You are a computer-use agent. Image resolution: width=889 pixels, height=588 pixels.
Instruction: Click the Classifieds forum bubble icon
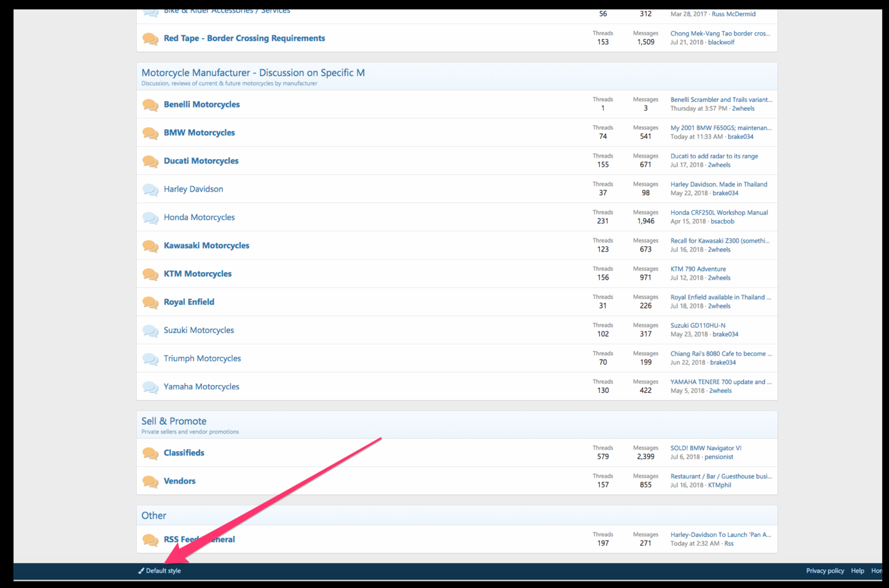tap(151, 453)
